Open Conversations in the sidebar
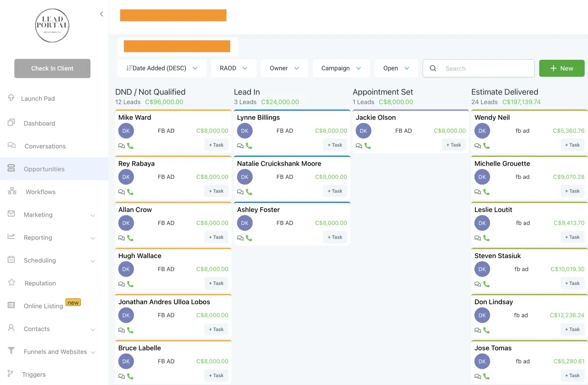The width and height of the screenshot is (588, 385). [x=45, y=146]
